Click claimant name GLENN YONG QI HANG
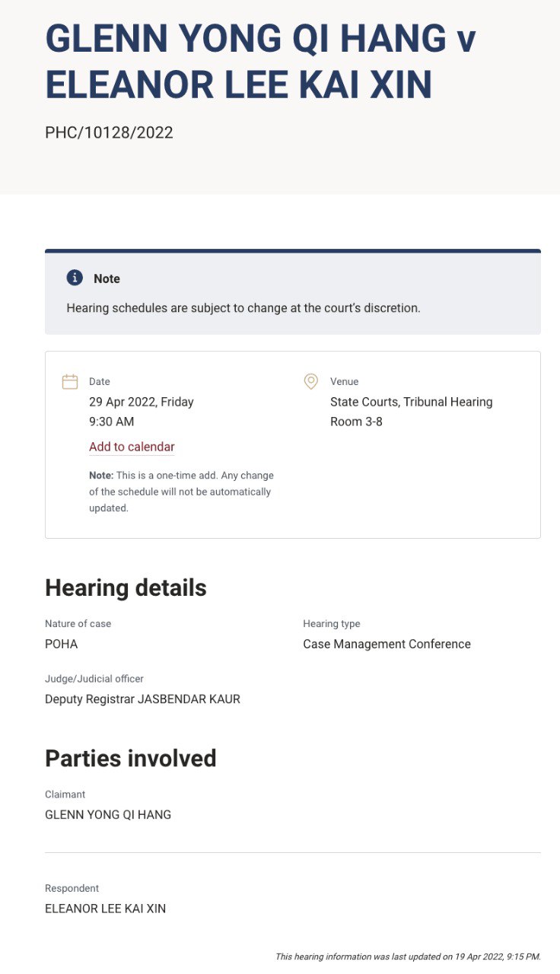This screenshot has height=974, width=560. pos(108,814)
